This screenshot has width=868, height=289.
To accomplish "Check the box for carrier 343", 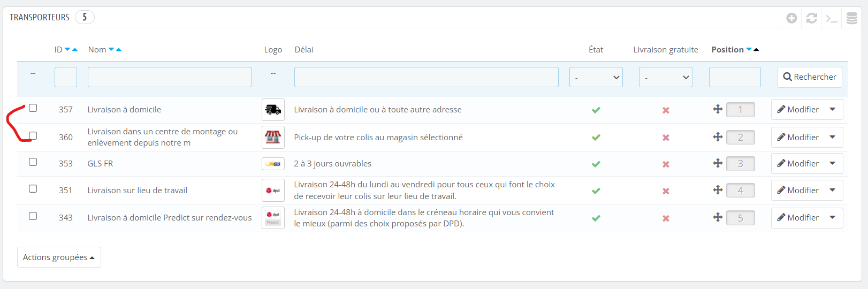I will tap(33, 216).
